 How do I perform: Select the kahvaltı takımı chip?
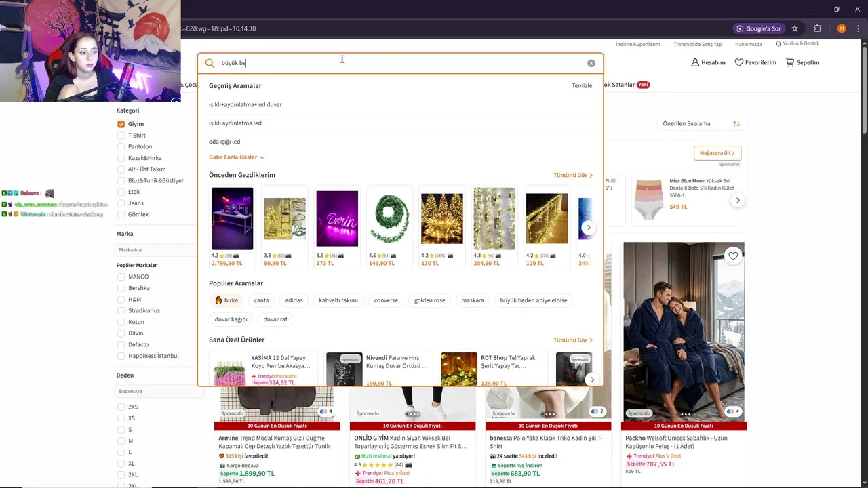click(x=338, y=300)
